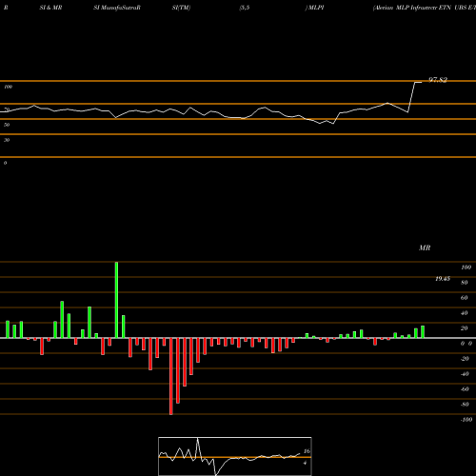476x476 pixels.
Task: Click the 50 level label on RSI axis
Action: tap(7, 125)
